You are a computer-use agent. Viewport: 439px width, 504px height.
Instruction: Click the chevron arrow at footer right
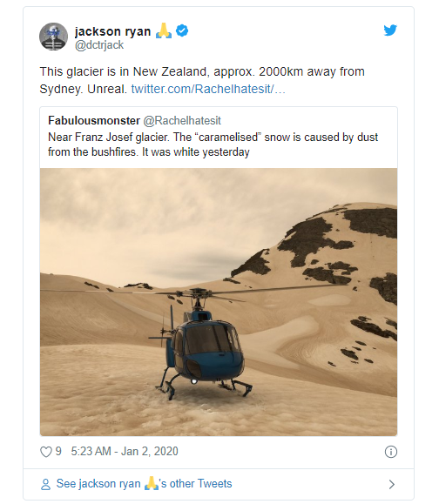point(391,484)
